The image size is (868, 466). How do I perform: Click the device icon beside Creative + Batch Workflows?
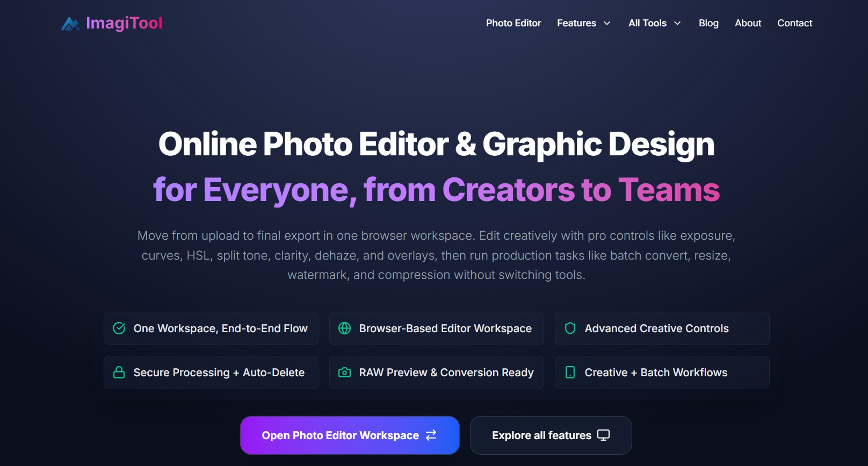570,372
